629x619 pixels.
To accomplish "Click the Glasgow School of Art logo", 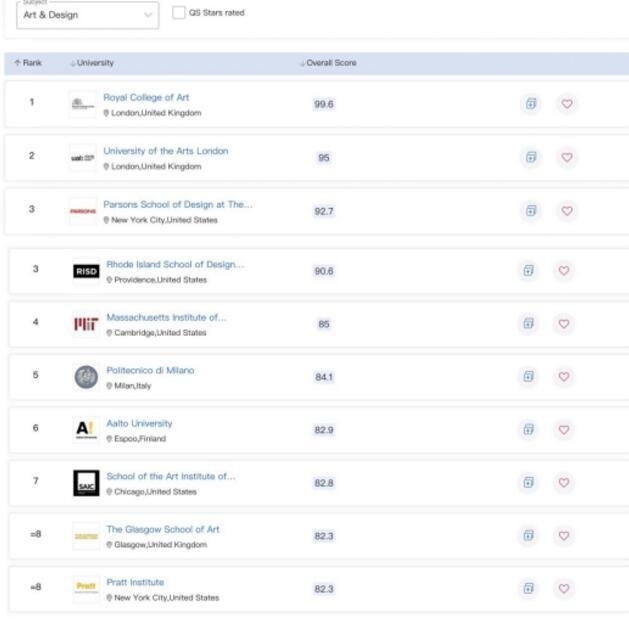I will tap(86, 536).
